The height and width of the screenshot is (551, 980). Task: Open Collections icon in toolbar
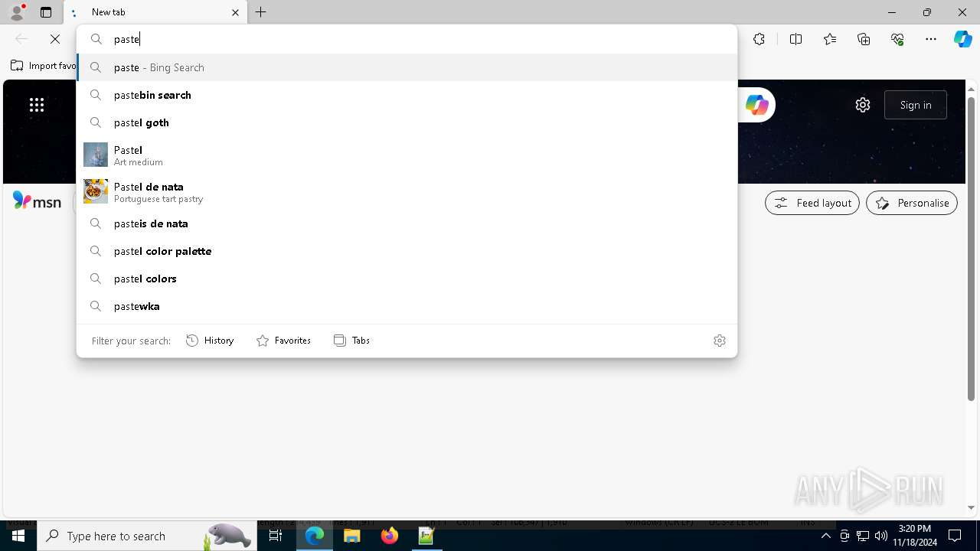coord(864,39)
